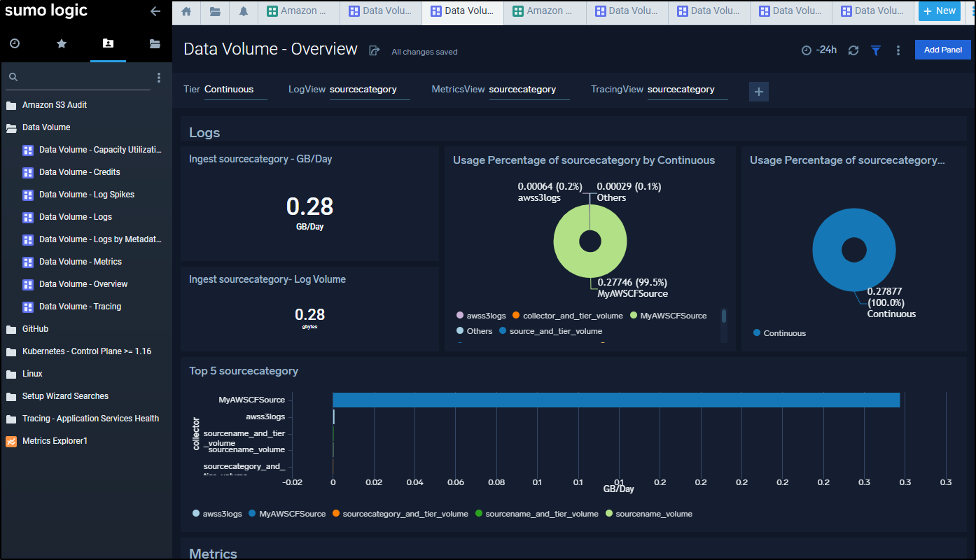Open the Tier Continuous filter dropdown
Screen dimensions: 976x560
point(235,90)
